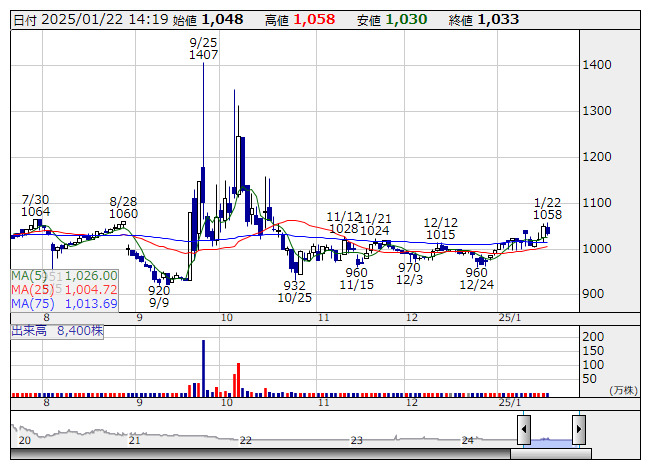Click the left range handle arrow
Image resolution: width=653 pixels, height=470 pixels.
point(524,430)
